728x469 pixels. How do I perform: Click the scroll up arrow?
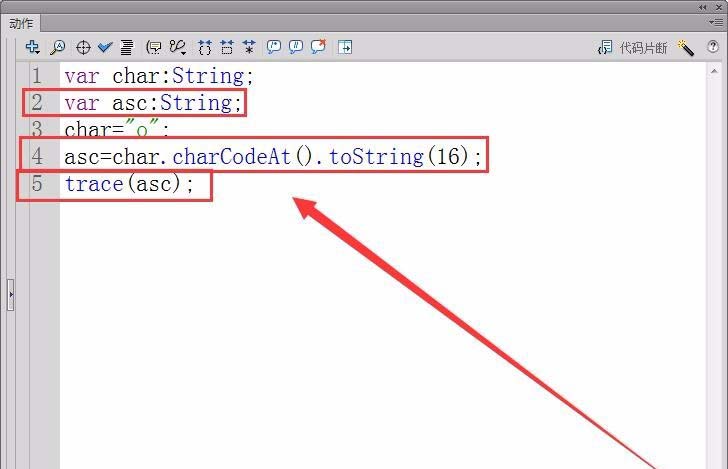click(714, 72)
